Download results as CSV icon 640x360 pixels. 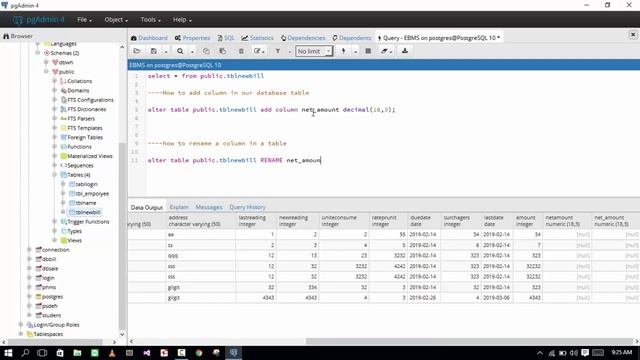(405, 51)
